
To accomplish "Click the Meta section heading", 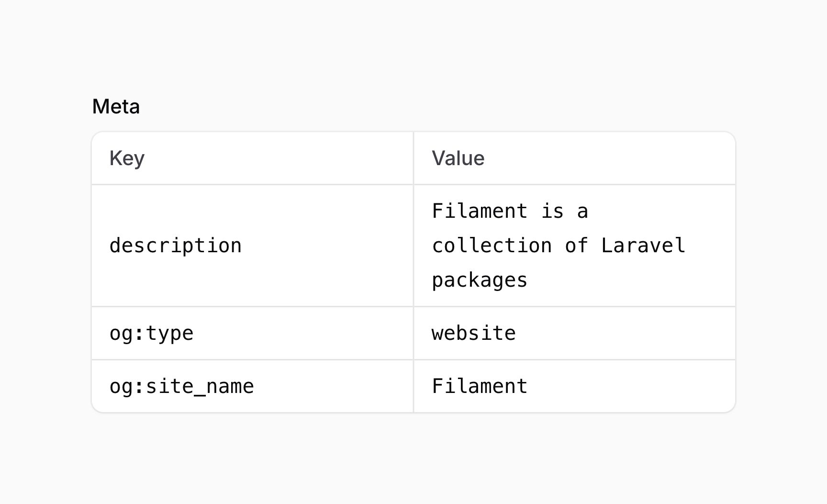I will pyautogui.click(x=116, y=106).
